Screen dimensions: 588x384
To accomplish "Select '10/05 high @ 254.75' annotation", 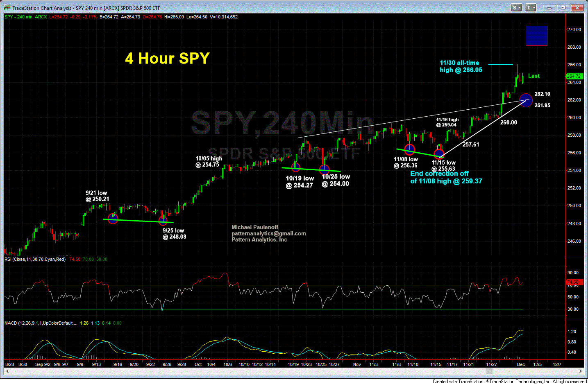I will pyautogui.click(x=209, y=161).
